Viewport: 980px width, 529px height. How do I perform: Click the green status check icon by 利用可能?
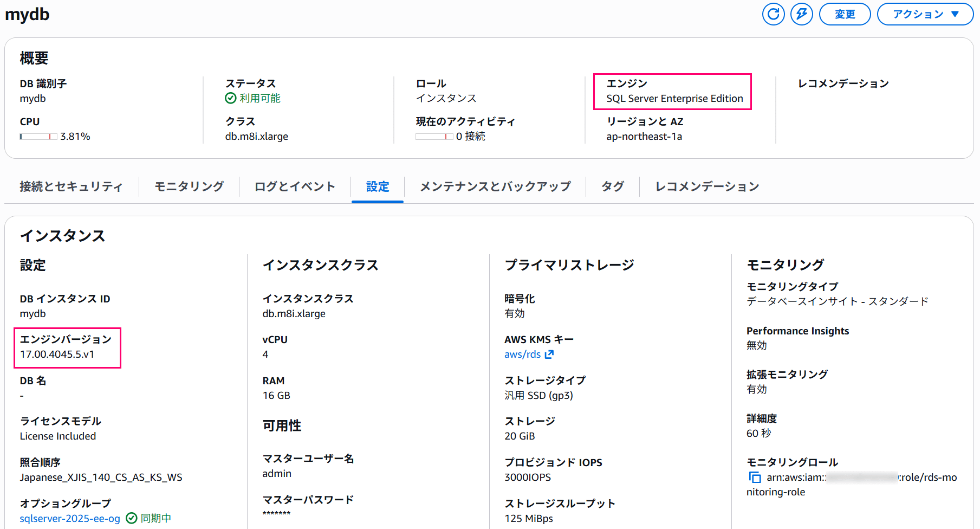(231, 98)
